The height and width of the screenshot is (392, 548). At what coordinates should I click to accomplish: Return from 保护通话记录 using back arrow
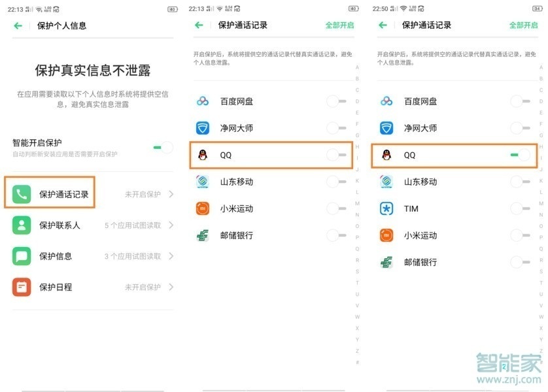197,25
